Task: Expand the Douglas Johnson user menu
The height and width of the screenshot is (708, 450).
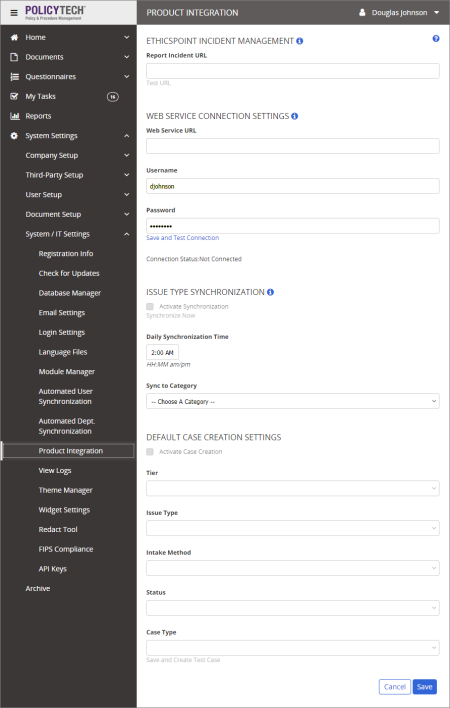Action: click(399, 13)
